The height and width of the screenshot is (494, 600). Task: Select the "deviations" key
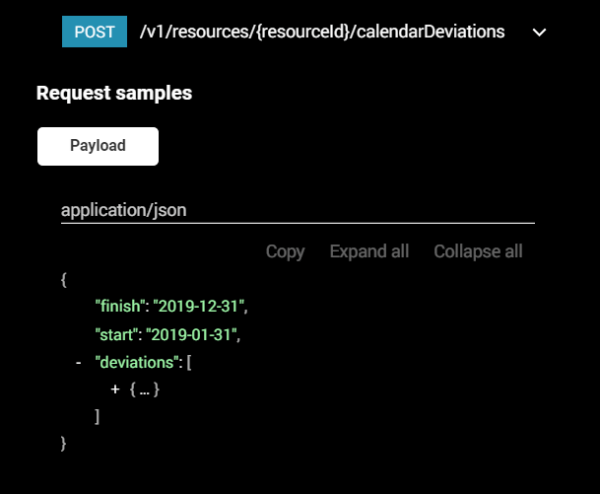(x=137, y=362)
